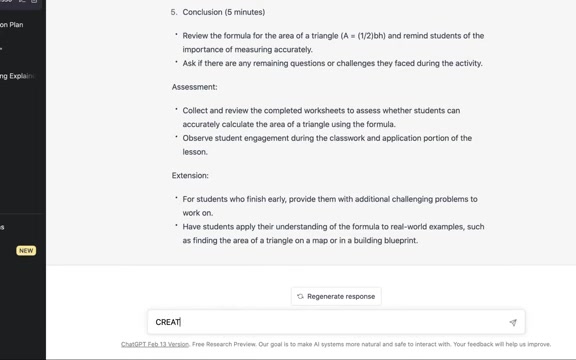Viewport: 576px width, 360px height.
Task: Send the message with the paper plane icon
Action: pos(513,323)
